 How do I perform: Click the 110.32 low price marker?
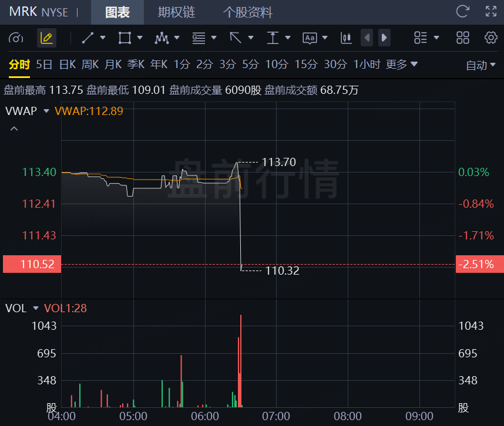pyautogui.click(x=282, y=271)
